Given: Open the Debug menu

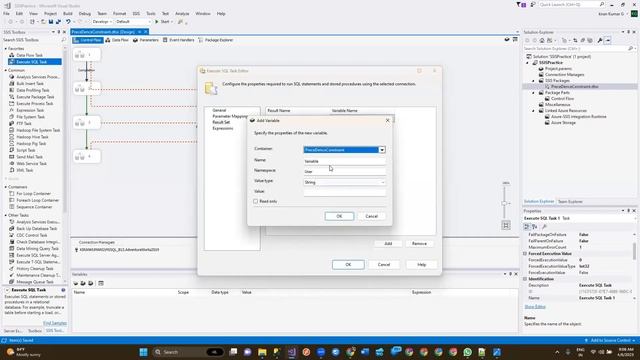Looking at the screenshot, I should click(x=84, y=13).
